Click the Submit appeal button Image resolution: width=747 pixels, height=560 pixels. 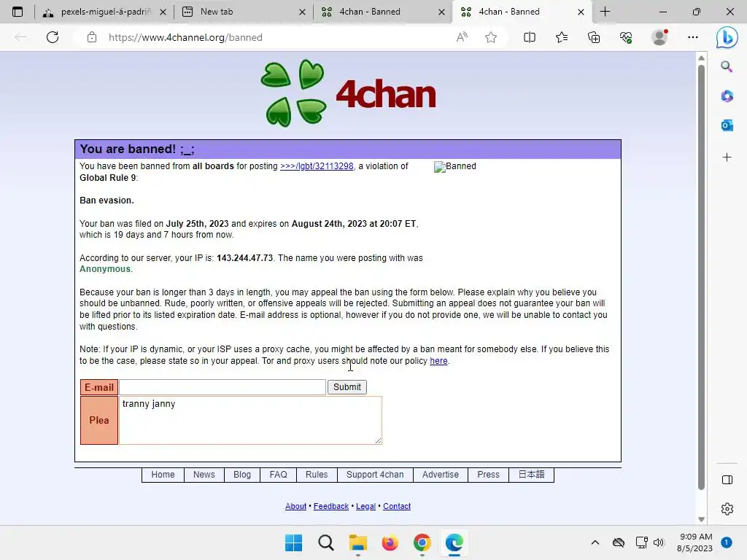tap(347, 387)
